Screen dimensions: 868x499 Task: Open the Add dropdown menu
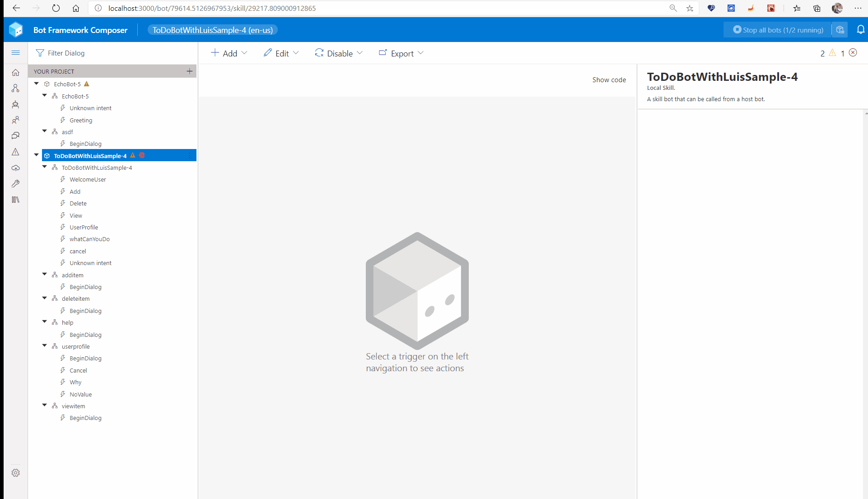pos(229,53)
